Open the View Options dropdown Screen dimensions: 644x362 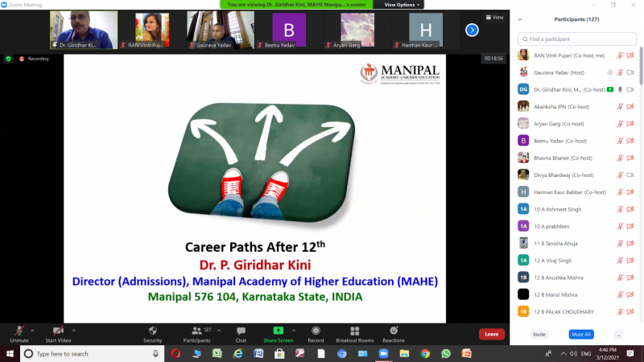click(402, 5)
